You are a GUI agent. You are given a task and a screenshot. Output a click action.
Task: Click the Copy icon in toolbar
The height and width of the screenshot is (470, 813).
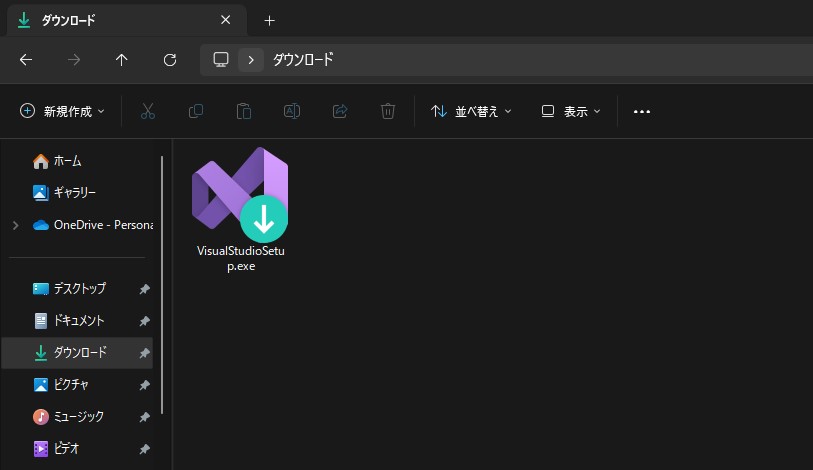click(x=196, y=111)
